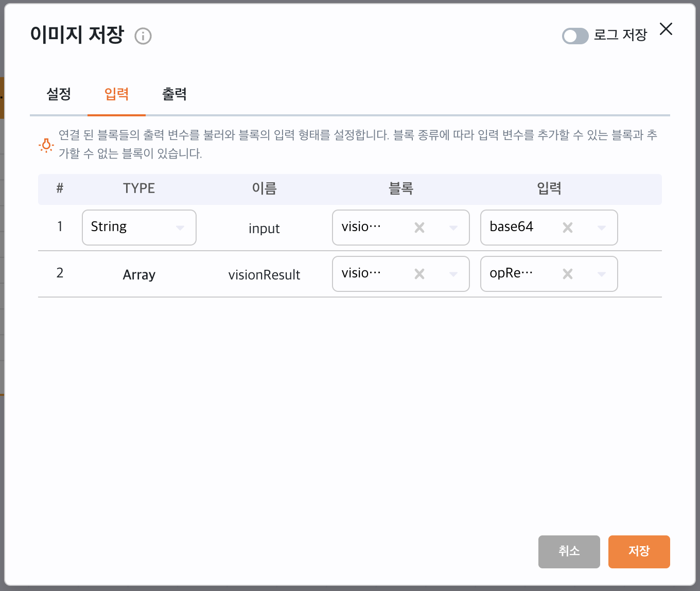Click the visionResult name cell
This screenshot has width=700, height=591.
coord(264,275)
